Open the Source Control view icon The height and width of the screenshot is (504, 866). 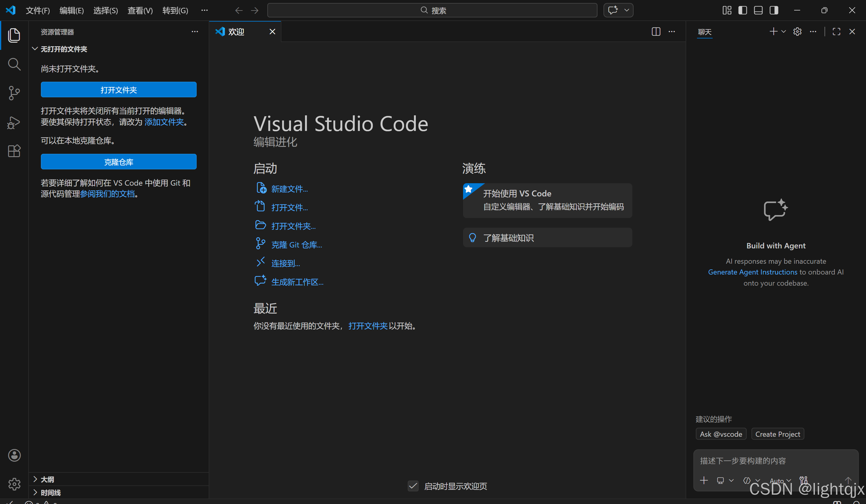(x=14, y=93)
